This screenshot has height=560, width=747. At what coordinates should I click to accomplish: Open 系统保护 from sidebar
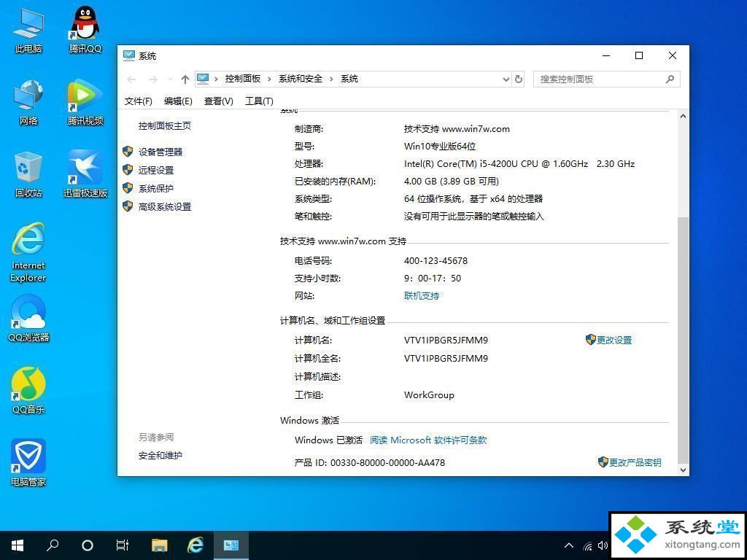(x=156, y=189)
